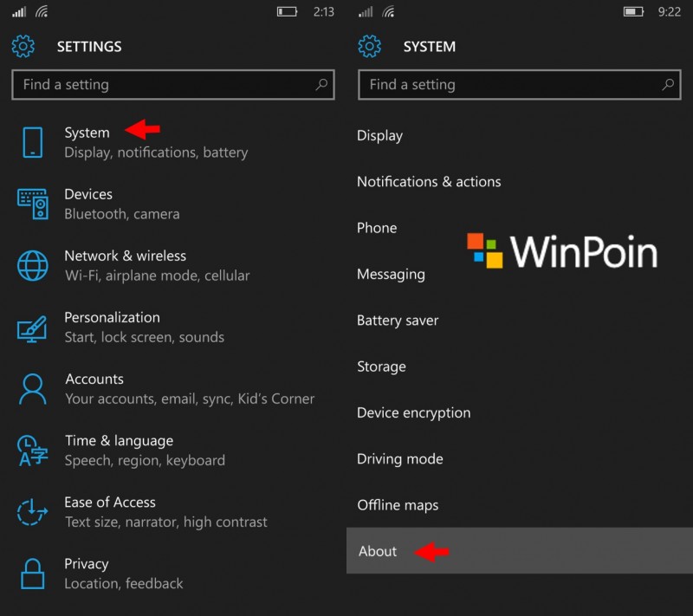Select the highlighted About entry
This screenshot has width=693, height=616.
click(x=520, y=551)
